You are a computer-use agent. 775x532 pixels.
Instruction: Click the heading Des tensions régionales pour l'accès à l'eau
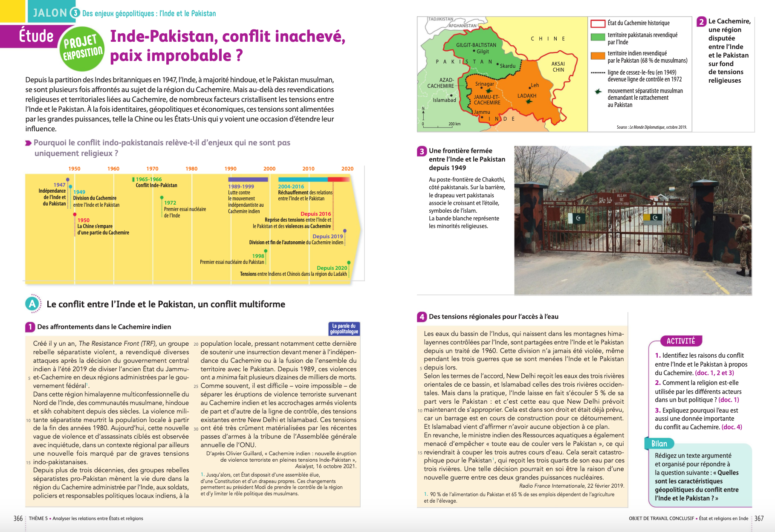(494, 317)
